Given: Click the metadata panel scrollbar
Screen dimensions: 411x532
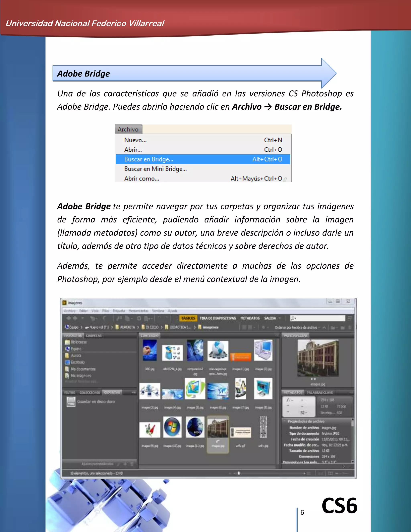Looking at the screenshot, I should (353, 441).
